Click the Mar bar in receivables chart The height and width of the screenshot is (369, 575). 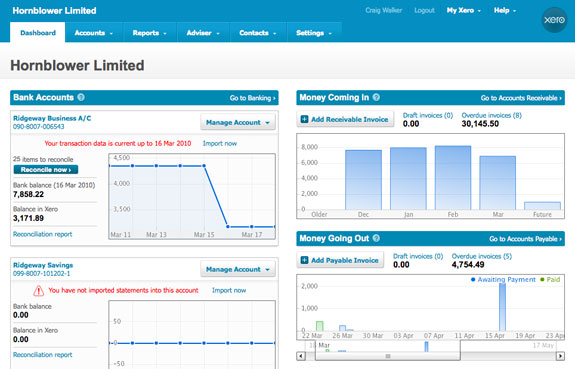tap(498, 183)
